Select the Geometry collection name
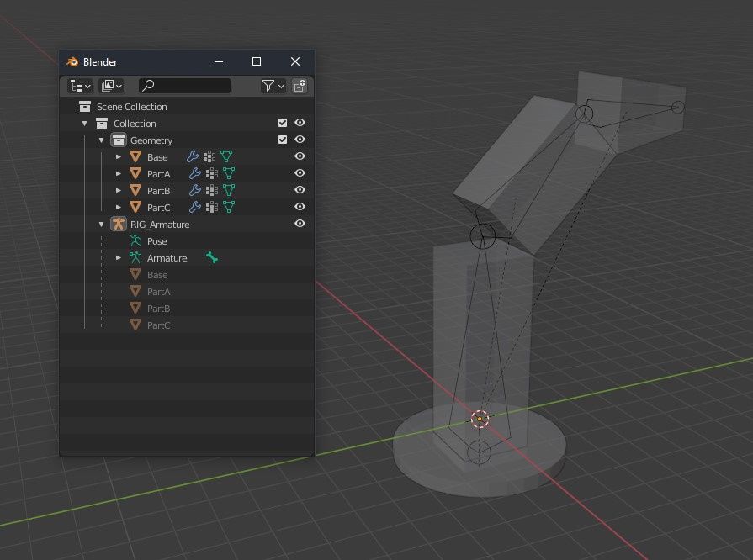753x560 pixels. click(x=151, y=140)
